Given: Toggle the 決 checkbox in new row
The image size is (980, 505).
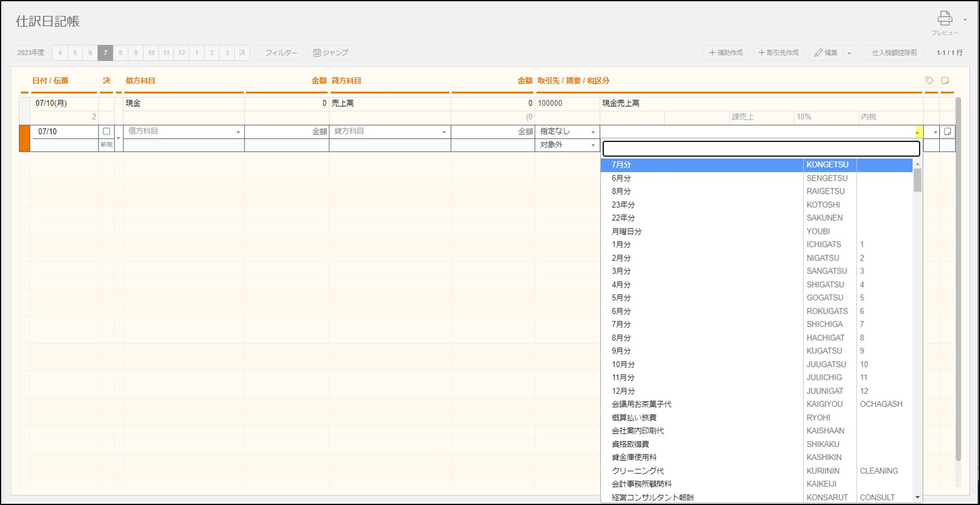Looking at the screenshot, I should click(x=107, y=131).
